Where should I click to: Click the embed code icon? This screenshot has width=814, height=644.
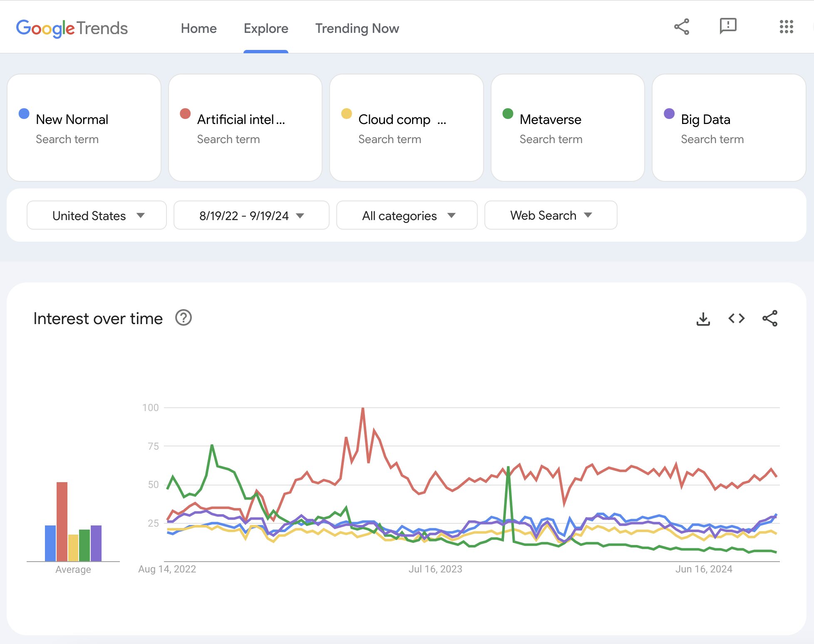pyautogui.click(x=736, y=319)
